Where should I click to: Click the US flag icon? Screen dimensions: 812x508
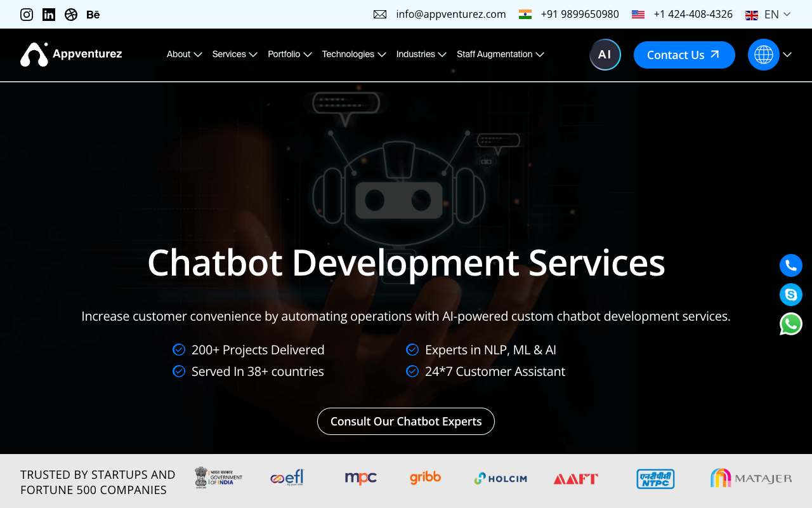pyautogui.click(x=638, y=14)
